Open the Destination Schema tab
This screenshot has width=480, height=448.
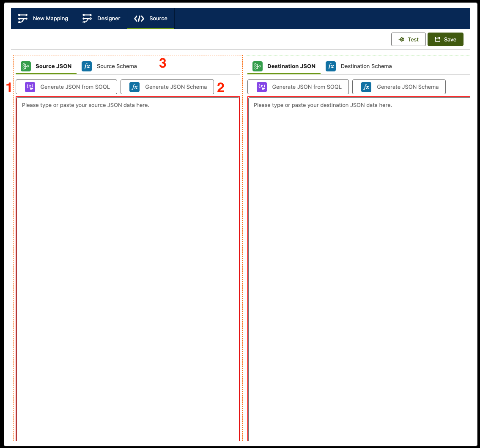pos(366,66)
